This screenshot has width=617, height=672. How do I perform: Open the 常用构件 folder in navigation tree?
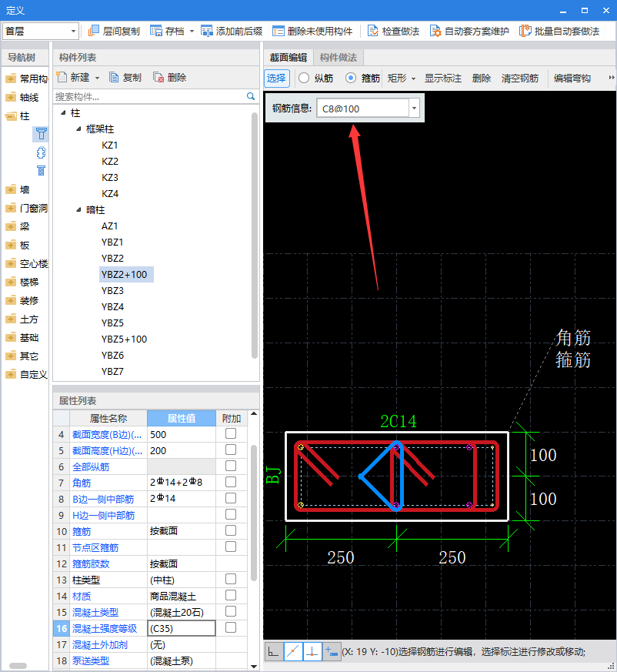(11, 79)
